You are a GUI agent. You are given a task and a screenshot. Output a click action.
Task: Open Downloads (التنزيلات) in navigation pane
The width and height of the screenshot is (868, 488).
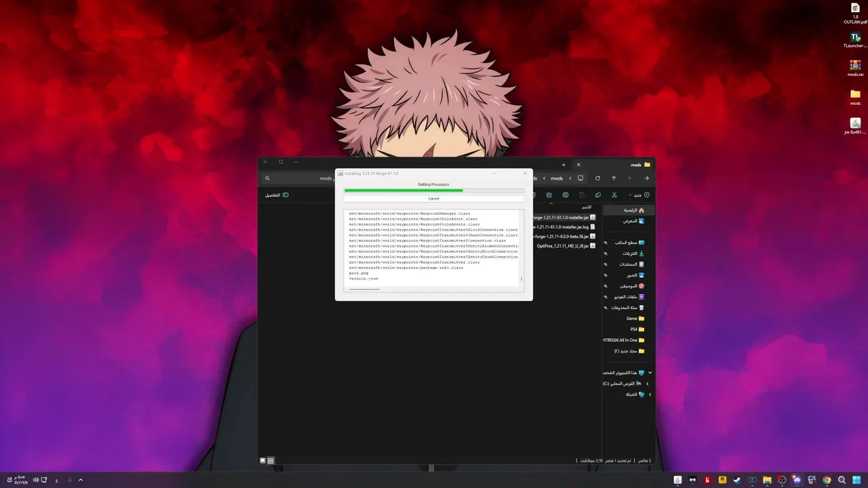point(633,253)
